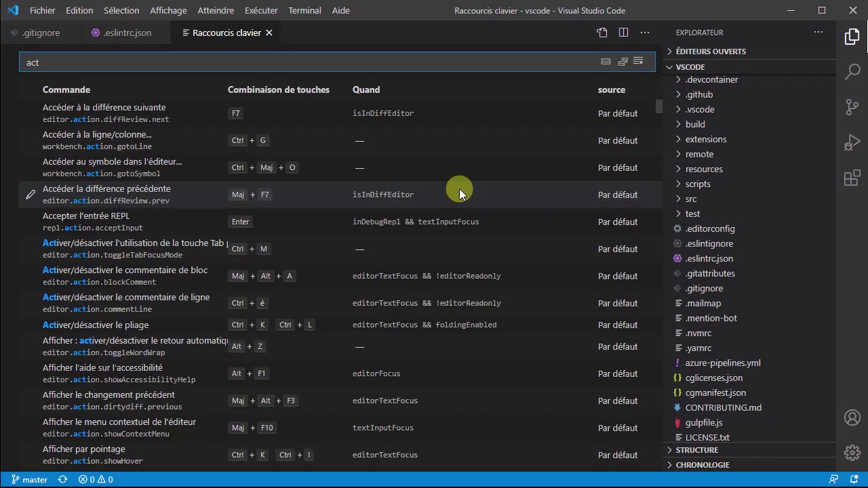Expand the src folder
Viewport: 868px width, 488px height.
(x=749, y=199)
